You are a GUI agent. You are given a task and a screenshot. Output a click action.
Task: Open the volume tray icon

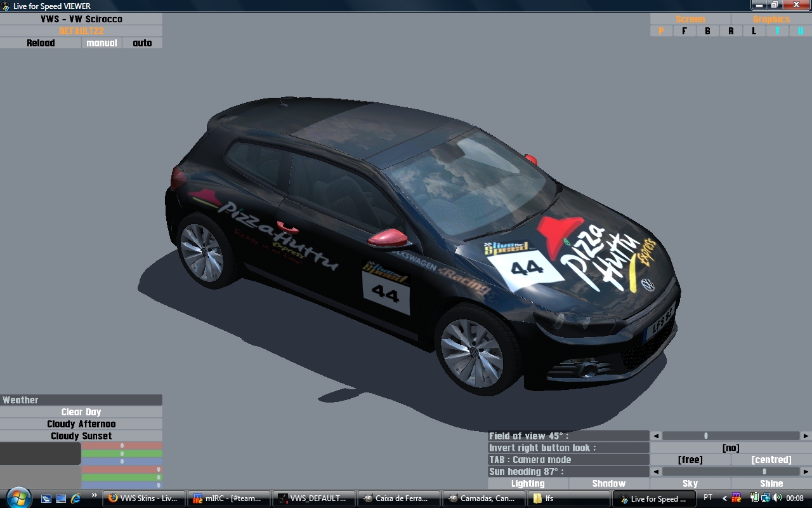pyautogui.click(x=776, y=498)
